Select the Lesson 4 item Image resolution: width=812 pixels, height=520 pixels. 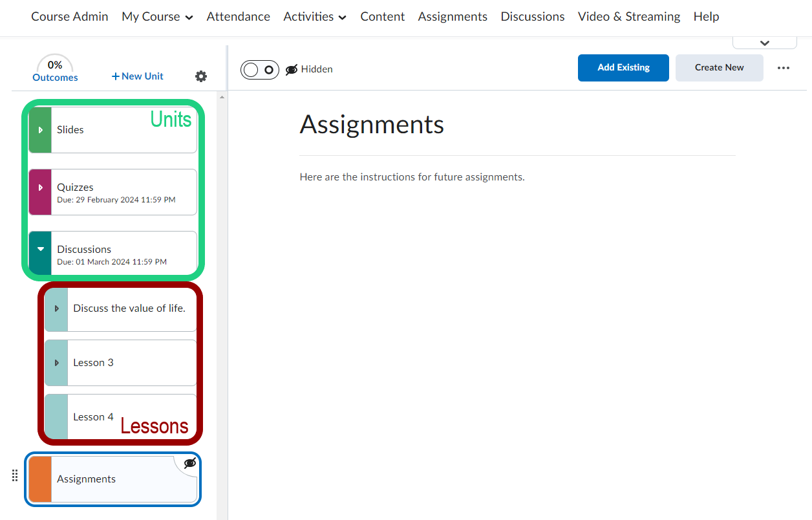coord(94,417)
